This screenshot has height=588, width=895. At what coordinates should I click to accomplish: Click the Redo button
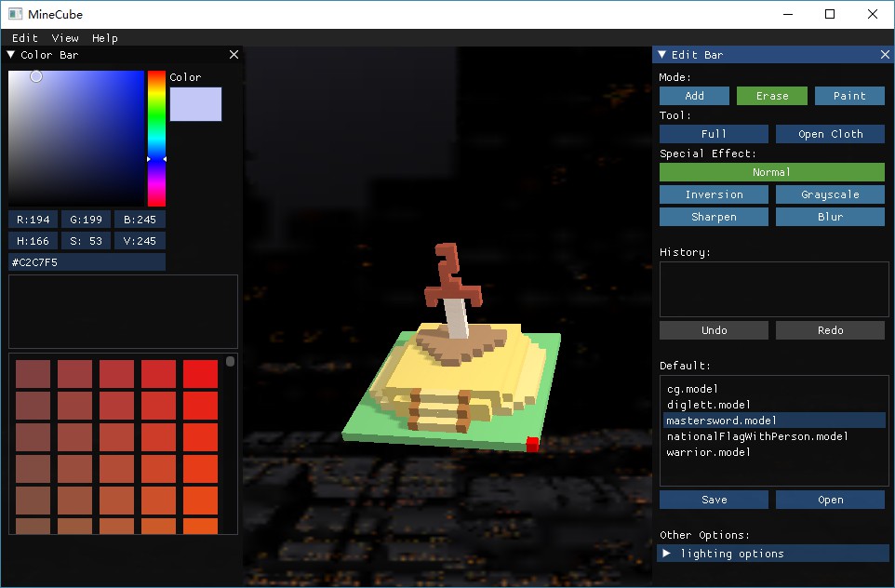click(830, 330)
